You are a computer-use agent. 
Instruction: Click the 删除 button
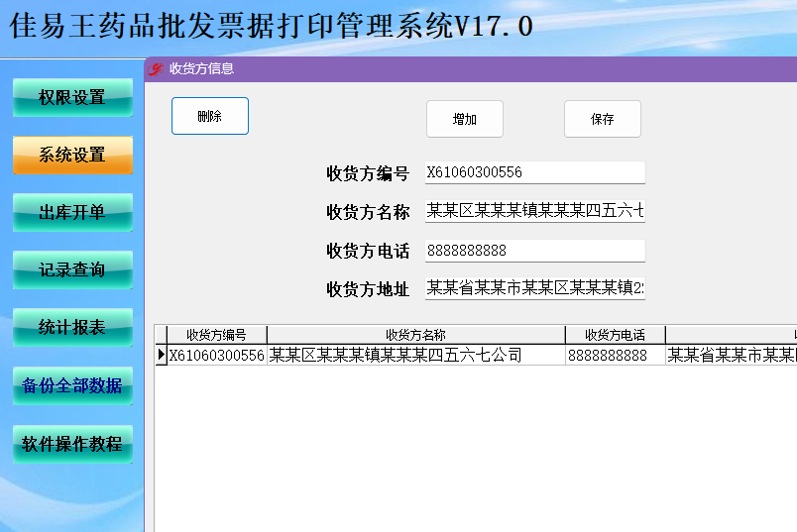(210, 116)
